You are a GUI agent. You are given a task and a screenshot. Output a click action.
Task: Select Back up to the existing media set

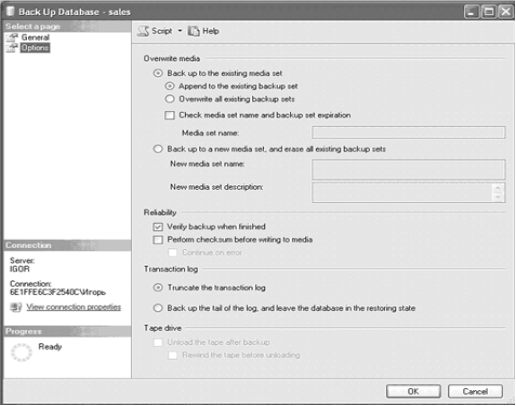click(158, 73)
